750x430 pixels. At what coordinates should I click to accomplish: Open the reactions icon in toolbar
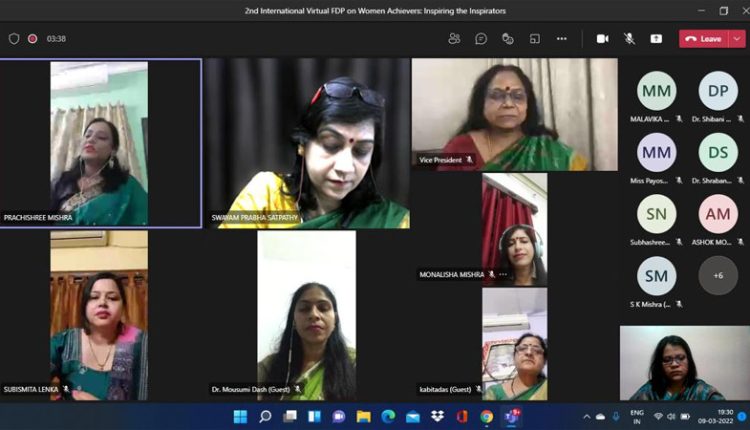point(508,39)
